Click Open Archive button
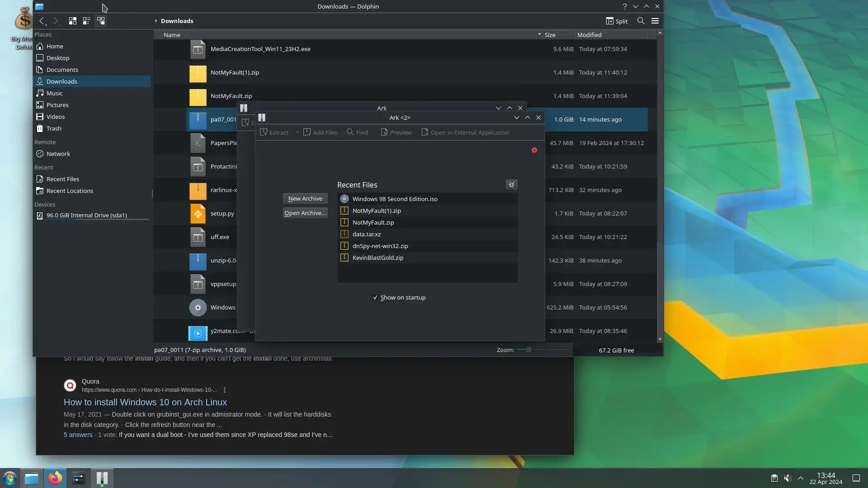Screen dimensions: 868x488 point(305,213)
